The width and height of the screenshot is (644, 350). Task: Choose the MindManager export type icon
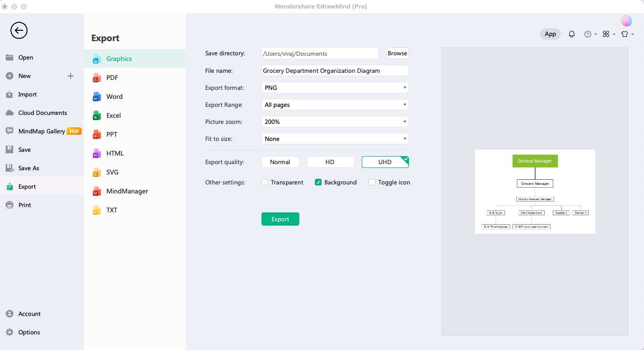click(97, 191)
